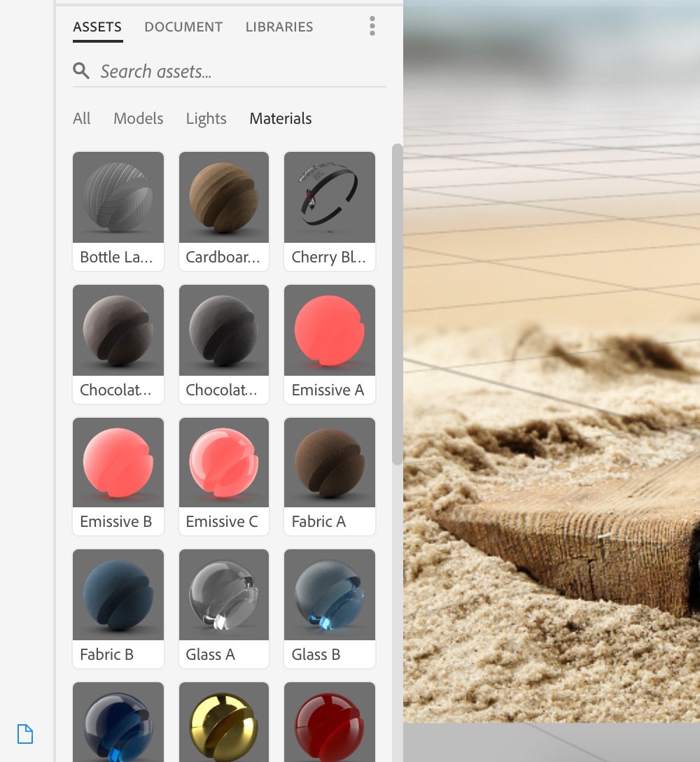The width and height of the screenshot is (700, 762).
Task: Choose the Emissive B material
Action: point(118,477)
